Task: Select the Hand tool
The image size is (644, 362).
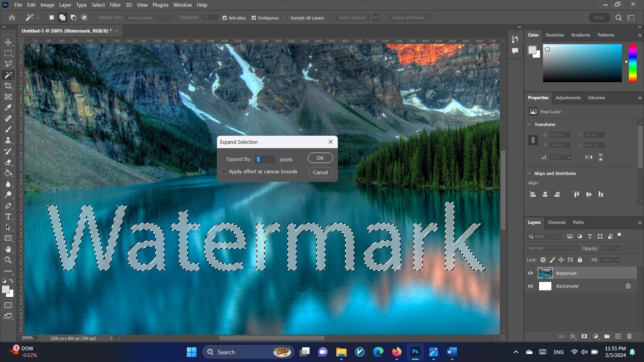Action: (x=8, y=249)
